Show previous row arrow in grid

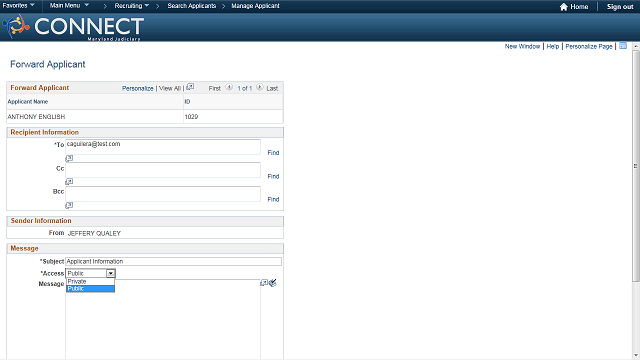pos(229,87)
